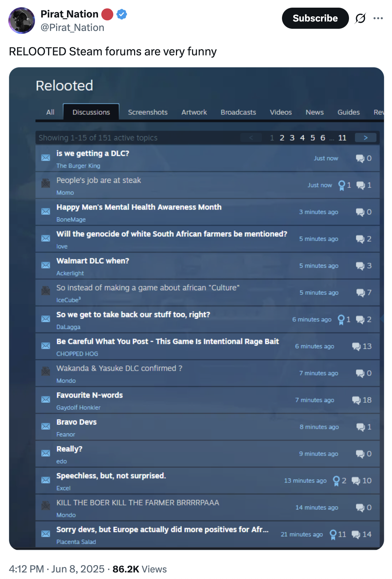Screen dimensions: 392x579
Task: Select the Discussions tab
Action: 91,112
